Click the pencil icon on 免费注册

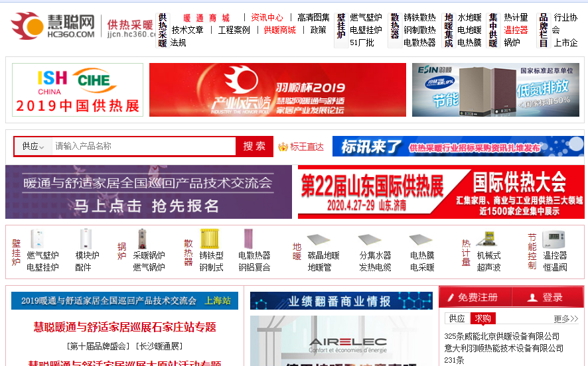point(451,298)
